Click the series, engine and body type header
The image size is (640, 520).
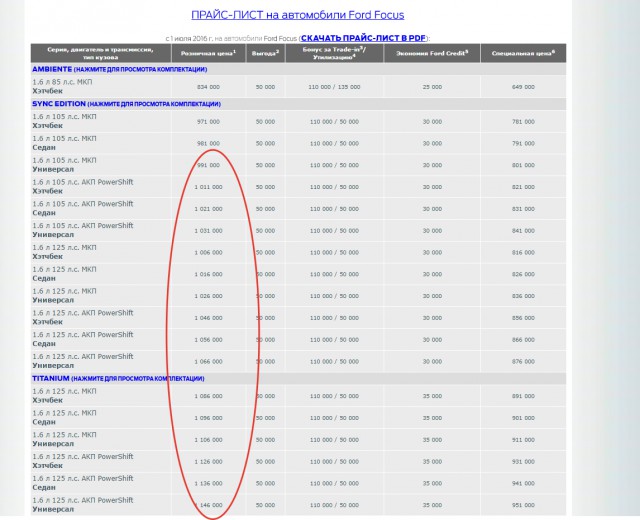(100, 53)
